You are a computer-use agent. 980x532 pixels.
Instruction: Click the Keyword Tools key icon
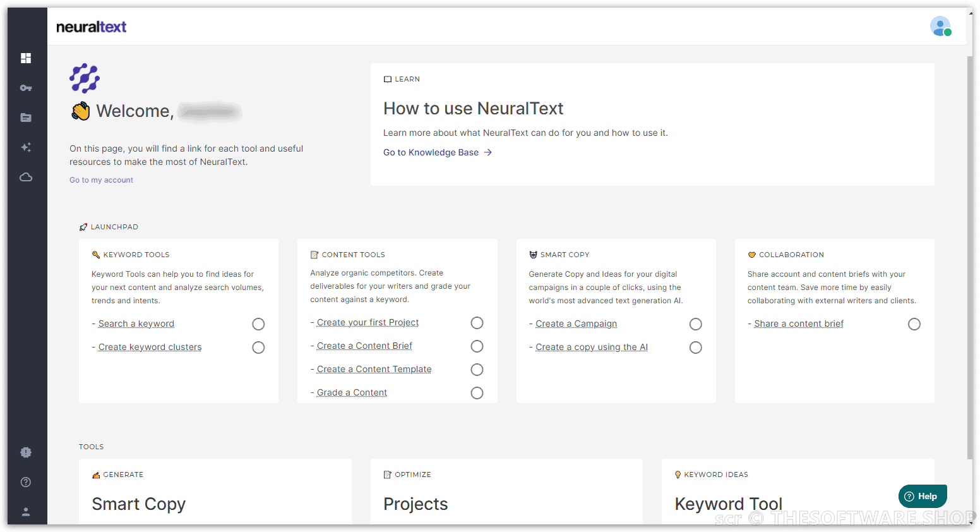pyautogui.click(x=96, y=255)
